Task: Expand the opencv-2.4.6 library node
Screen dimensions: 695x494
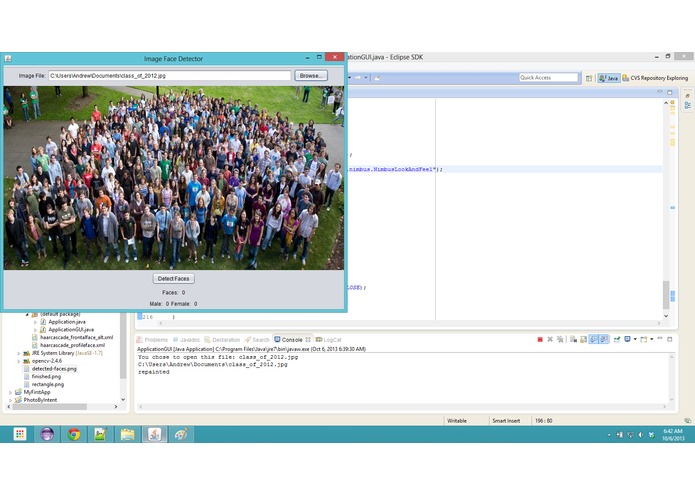Action: coord(19,361)
